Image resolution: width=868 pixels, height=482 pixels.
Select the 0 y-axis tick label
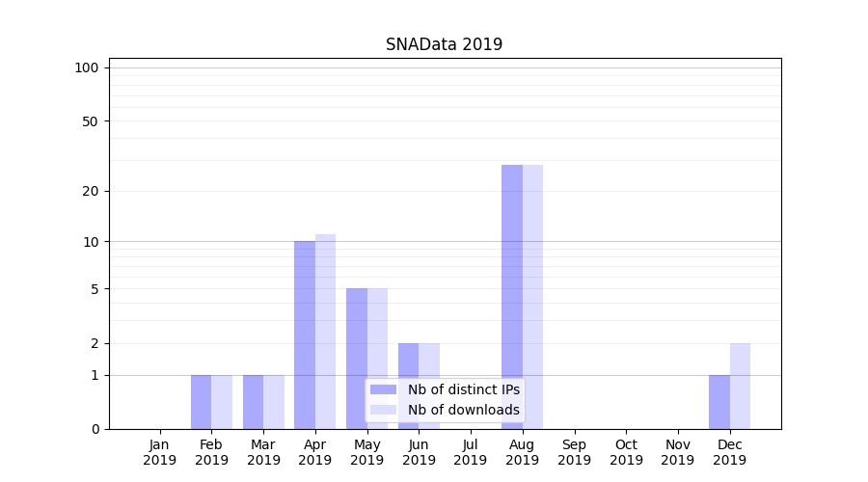coord(95,429)
